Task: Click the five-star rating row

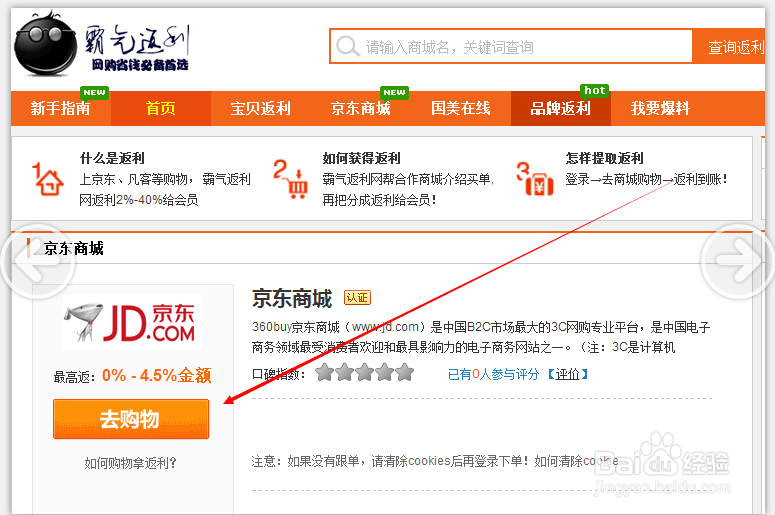Action: [x=364, y=373]
